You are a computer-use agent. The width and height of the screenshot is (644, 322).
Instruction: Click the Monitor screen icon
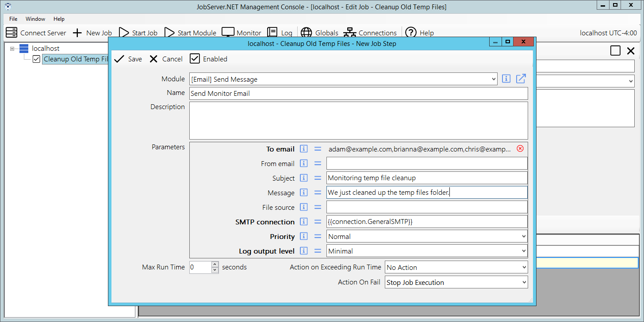tap(228, 33)
